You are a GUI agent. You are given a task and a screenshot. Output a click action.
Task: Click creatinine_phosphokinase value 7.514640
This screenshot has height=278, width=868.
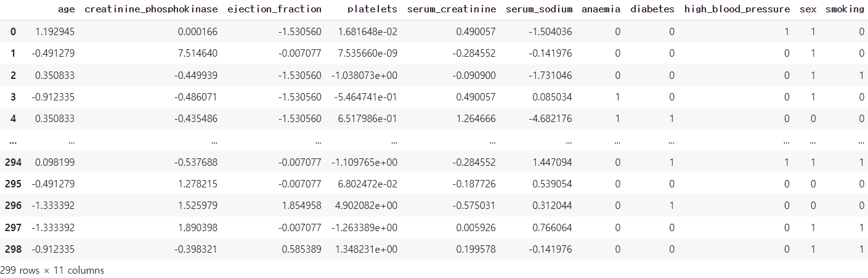[198, 54]
